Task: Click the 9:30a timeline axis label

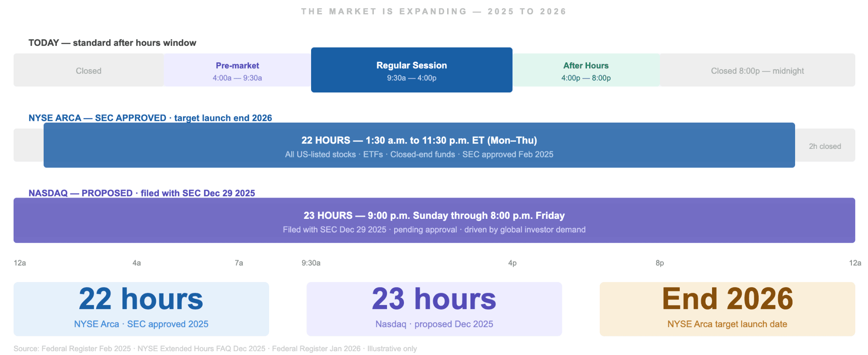Action: click(x=311, y=263)
